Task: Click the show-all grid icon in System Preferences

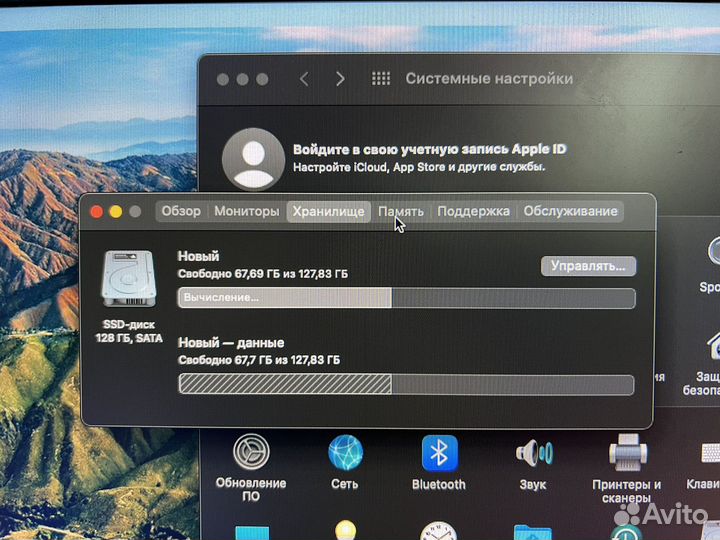Action: [381, 79]
